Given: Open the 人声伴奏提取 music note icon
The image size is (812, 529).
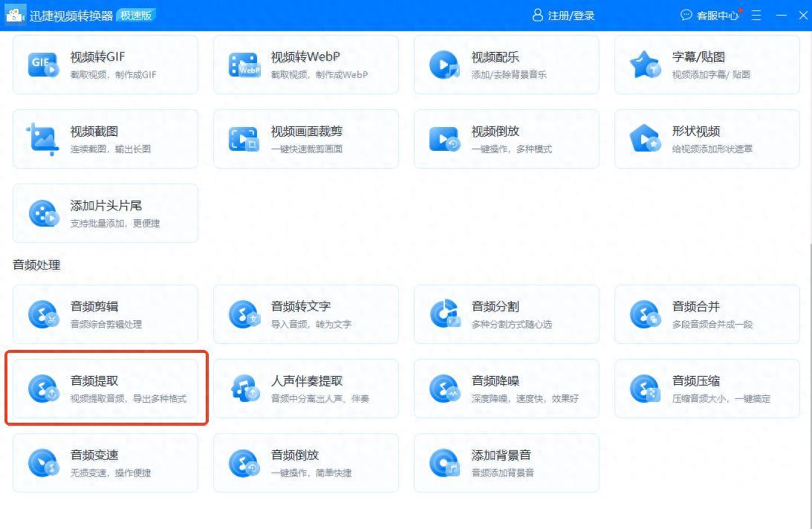Looking at the screenshot, I should tap(244, 389).
